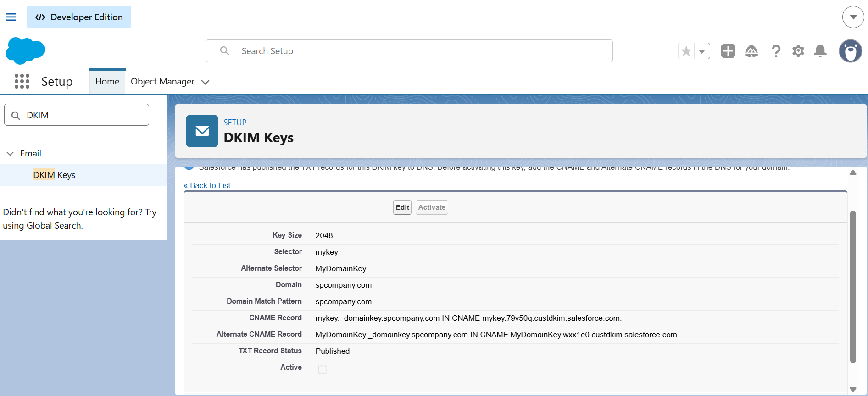
Task: Toggle the Active checkbox
Action: point(323,369)
